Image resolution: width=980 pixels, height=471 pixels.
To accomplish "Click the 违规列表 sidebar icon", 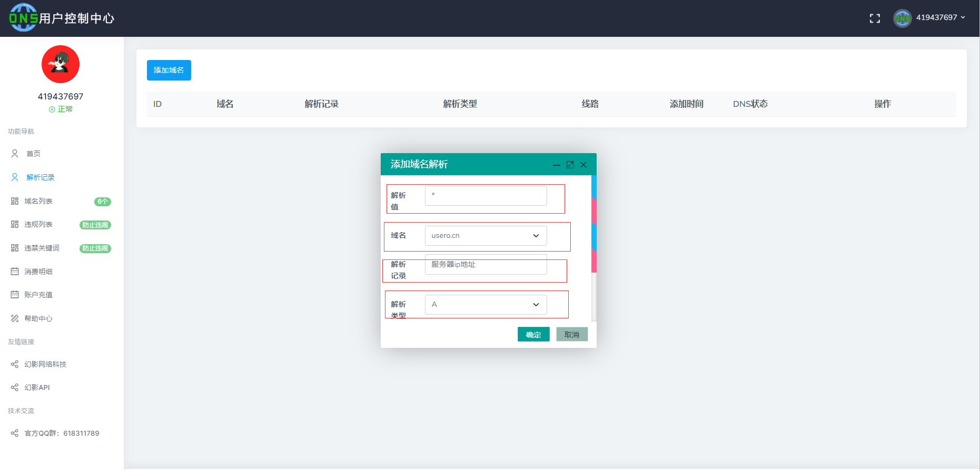I will point(15,224).
